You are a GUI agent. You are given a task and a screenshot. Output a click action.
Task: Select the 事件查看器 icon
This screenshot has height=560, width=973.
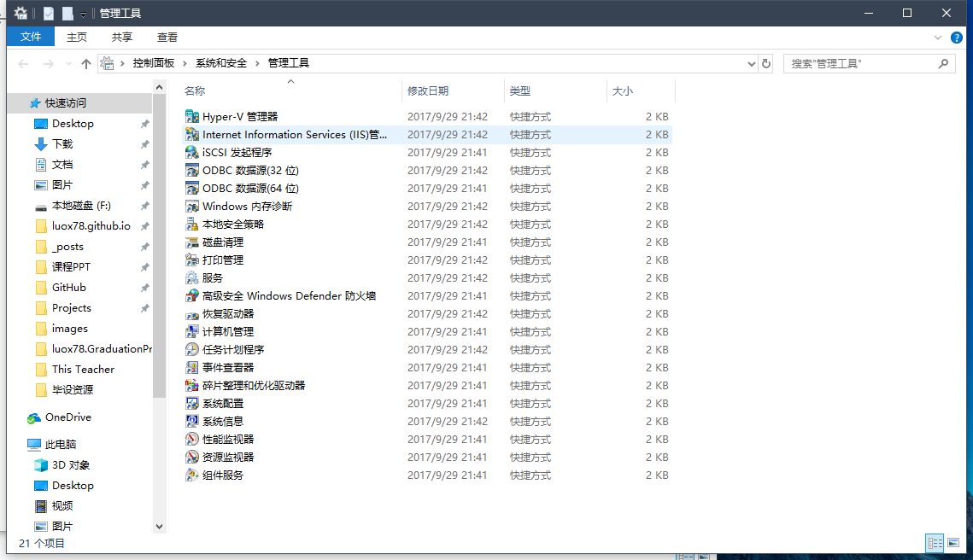coord(191,368)
